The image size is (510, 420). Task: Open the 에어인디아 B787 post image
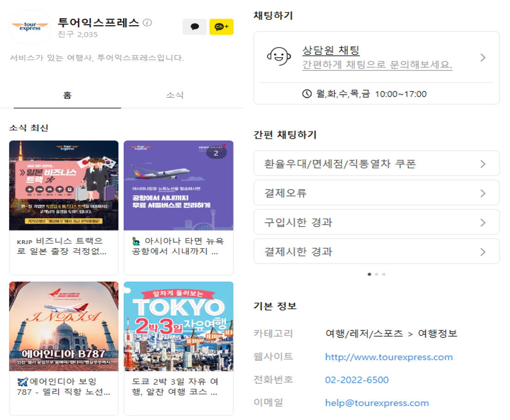(x=64, y=326)
